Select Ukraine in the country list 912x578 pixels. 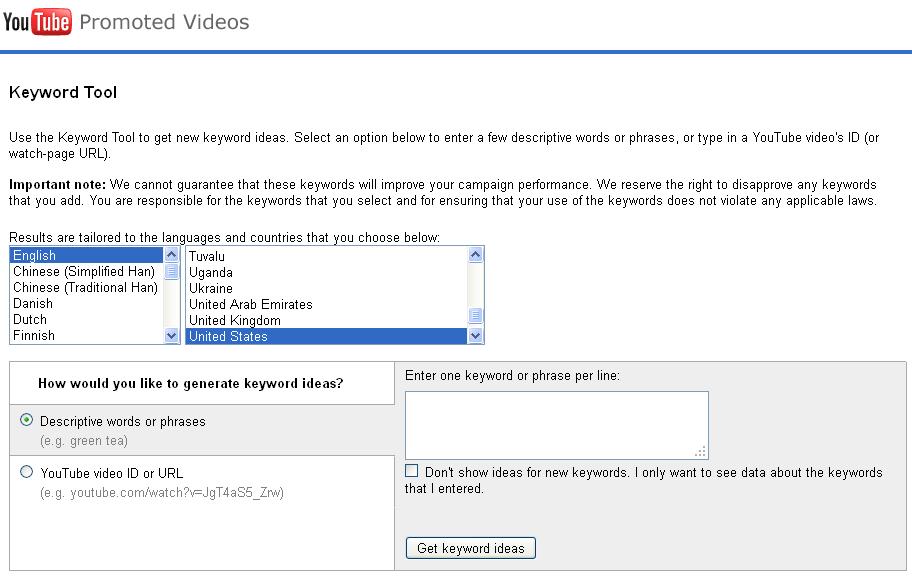point(211,289)
